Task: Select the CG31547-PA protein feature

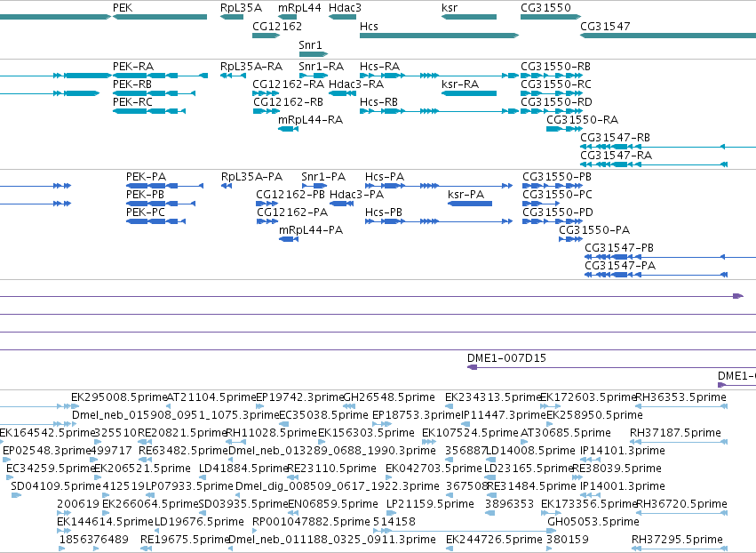Action: (657, 275)
